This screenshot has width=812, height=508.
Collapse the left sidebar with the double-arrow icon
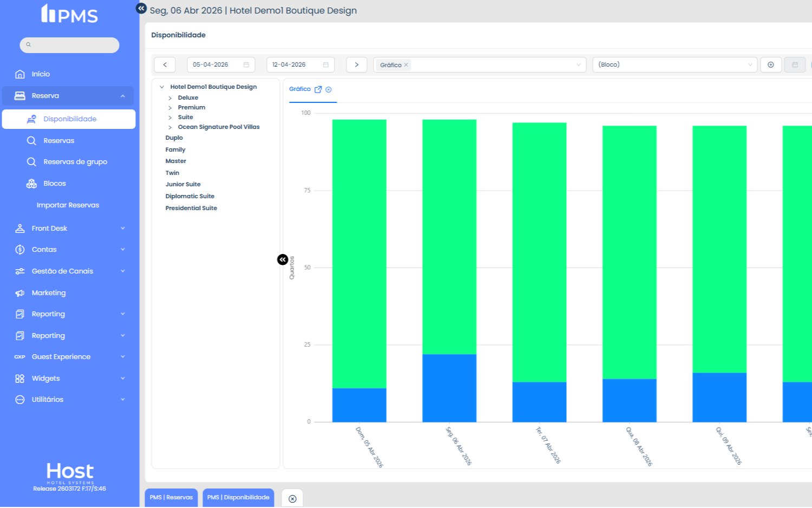[141, 8]
